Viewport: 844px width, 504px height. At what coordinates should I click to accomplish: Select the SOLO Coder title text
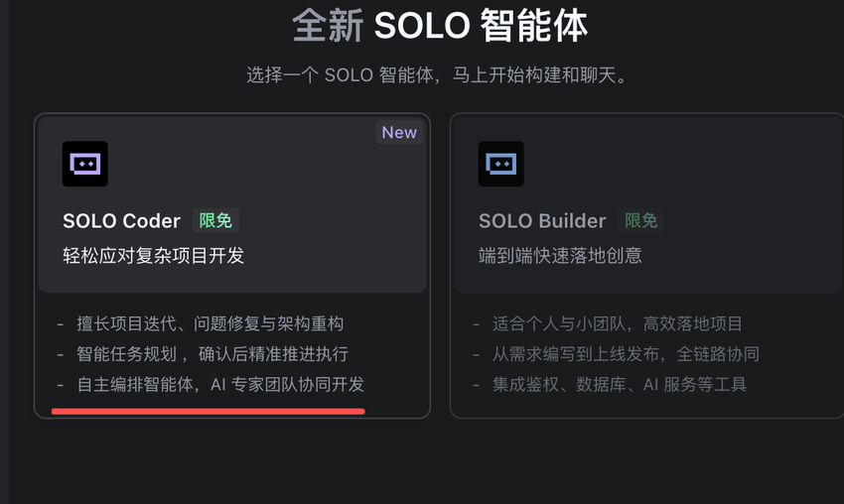pos(121,221)
